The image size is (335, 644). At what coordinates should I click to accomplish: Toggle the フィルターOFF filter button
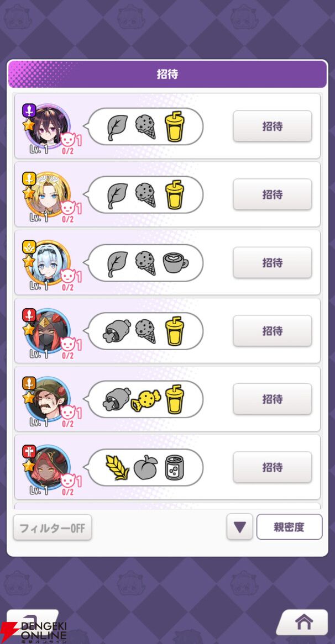[53, 527]
